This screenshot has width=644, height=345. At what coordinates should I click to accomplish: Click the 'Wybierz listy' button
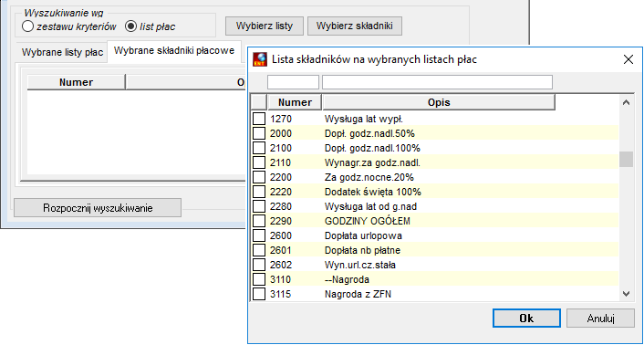click(x=265, y=26)
